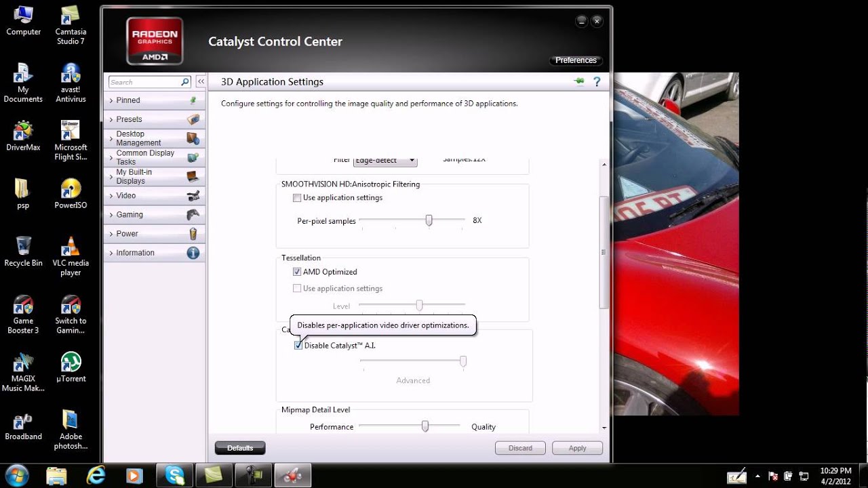Click the green pin icon beside the help button

click(x=578, y=81)
